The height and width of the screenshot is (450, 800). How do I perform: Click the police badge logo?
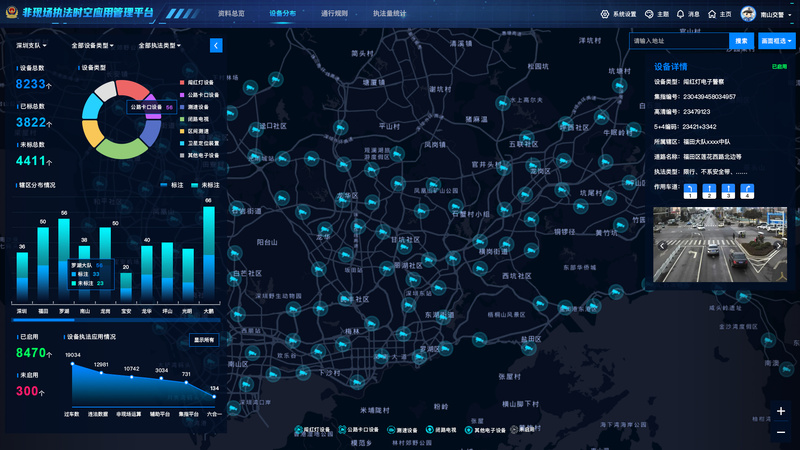coord(12,12)
